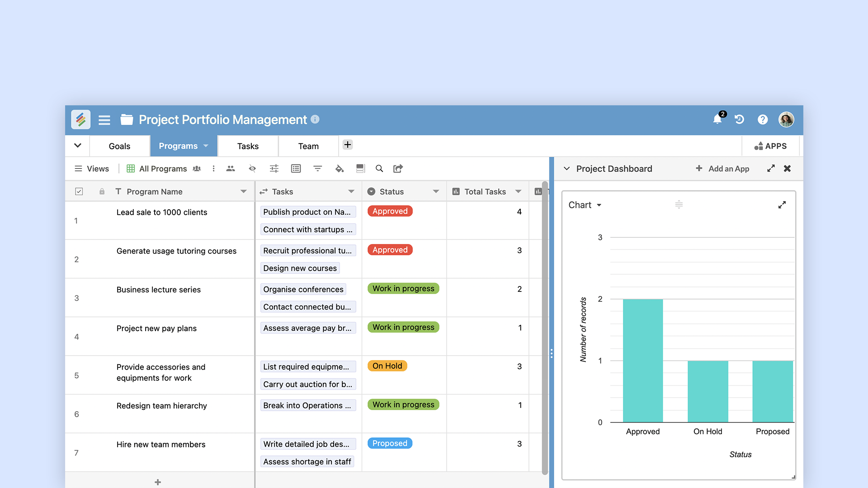Toggle the lock column icon

[100, 191]
